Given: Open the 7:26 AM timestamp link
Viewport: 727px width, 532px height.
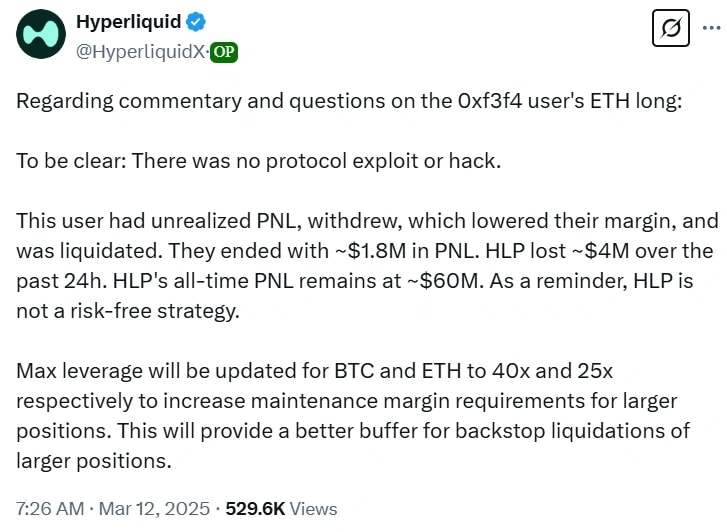Looking at the screenshot, I should (49, 509).
